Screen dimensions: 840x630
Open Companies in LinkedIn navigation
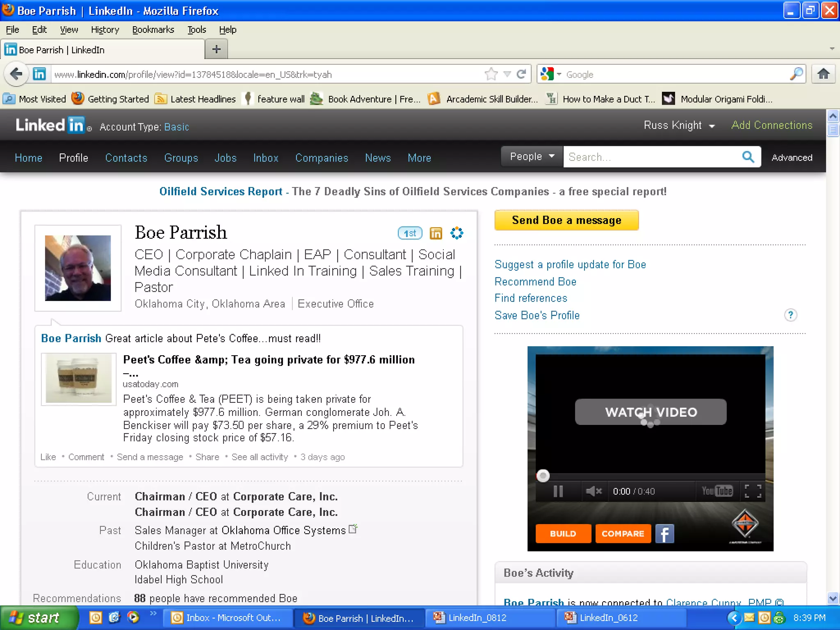tap(322, 158)
